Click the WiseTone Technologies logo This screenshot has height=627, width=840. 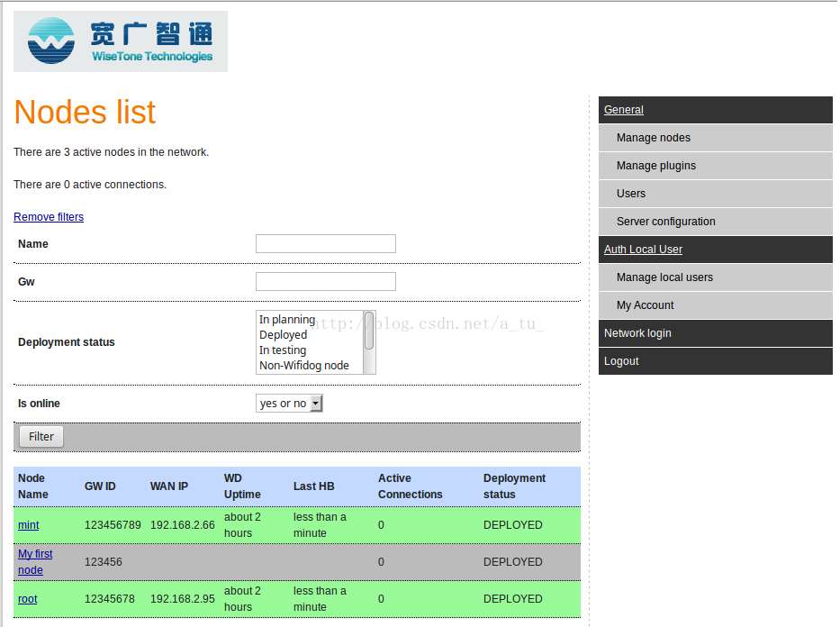tap(120, 41)
